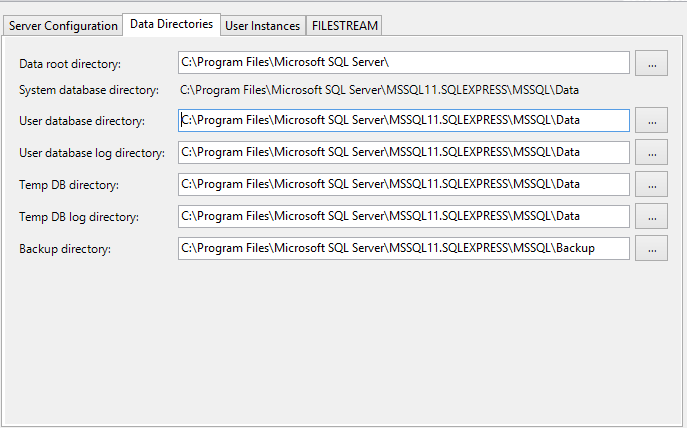
Task: Open browse dialog for User database log directory
Action: (x=651, y=153)
